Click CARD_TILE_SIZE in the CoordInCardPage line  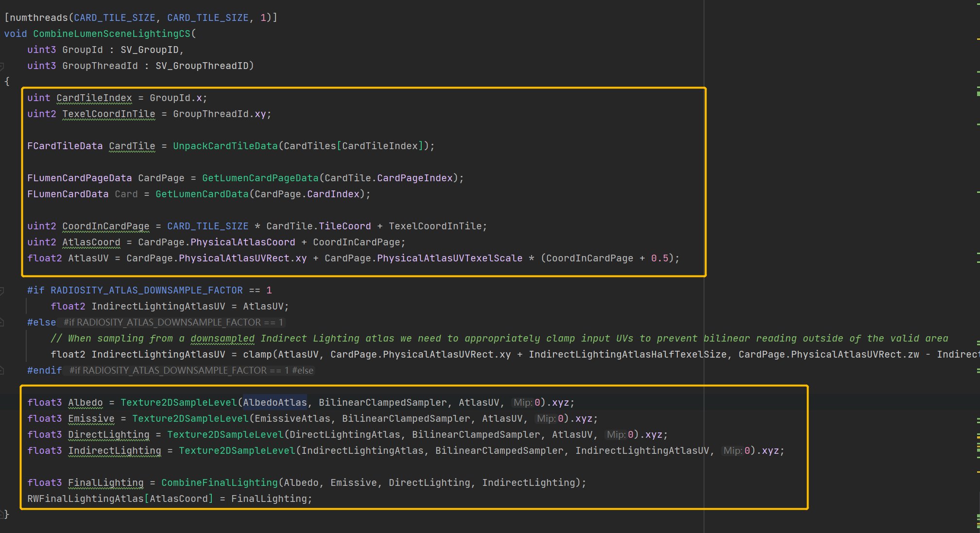click(207, 226)
